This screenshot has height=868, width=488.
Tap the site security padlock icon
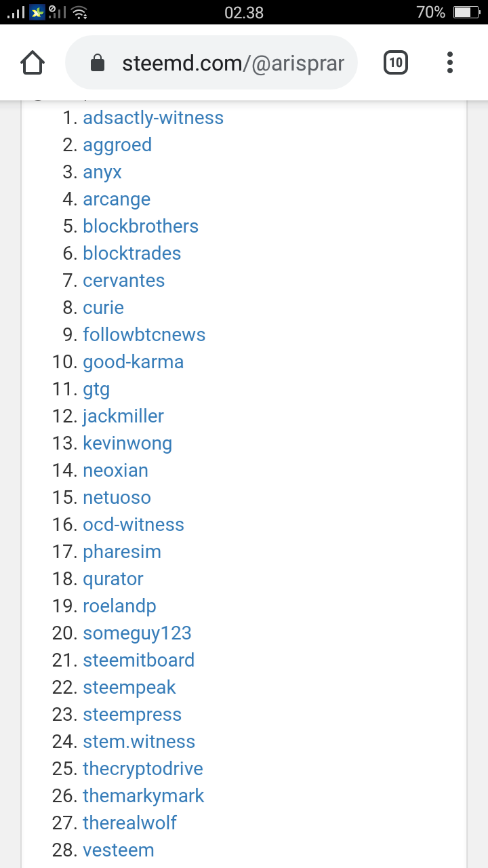(x=97, y=62)
